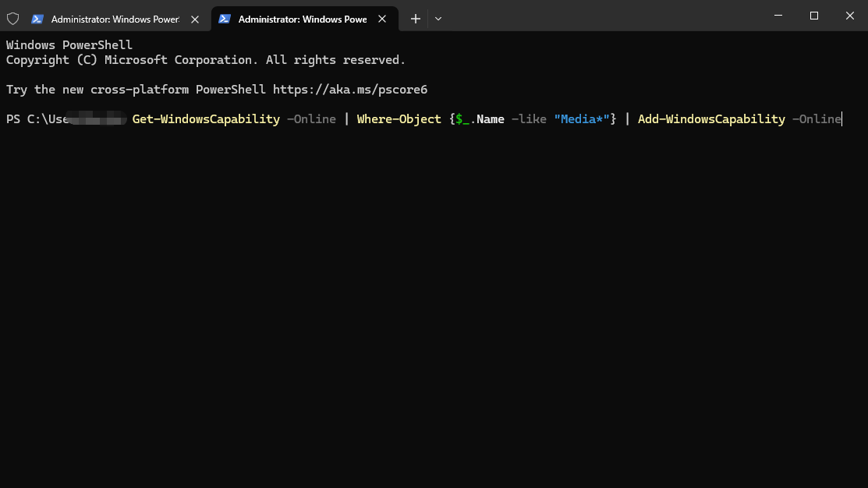Image resolution: width=868 pixels, height=488 pixels.
Task: Click the Add-WindowsCapability cmdlet text
Action: [x=711, y=119]
